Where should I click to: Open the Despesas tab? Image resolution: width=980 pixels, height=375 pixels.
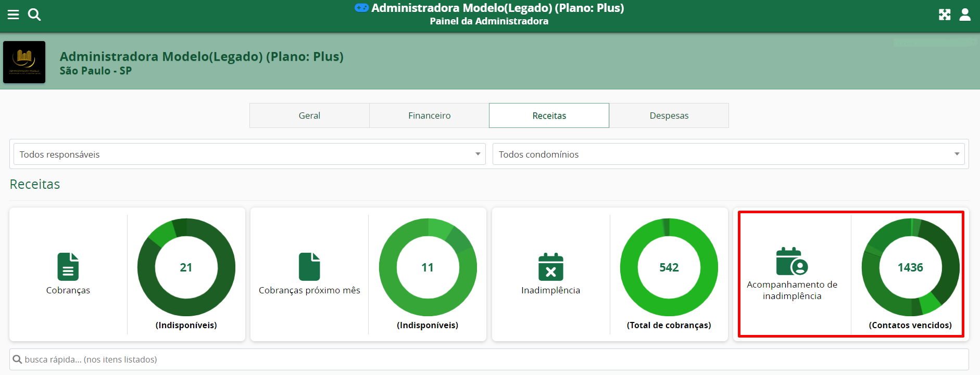(669, 115)
